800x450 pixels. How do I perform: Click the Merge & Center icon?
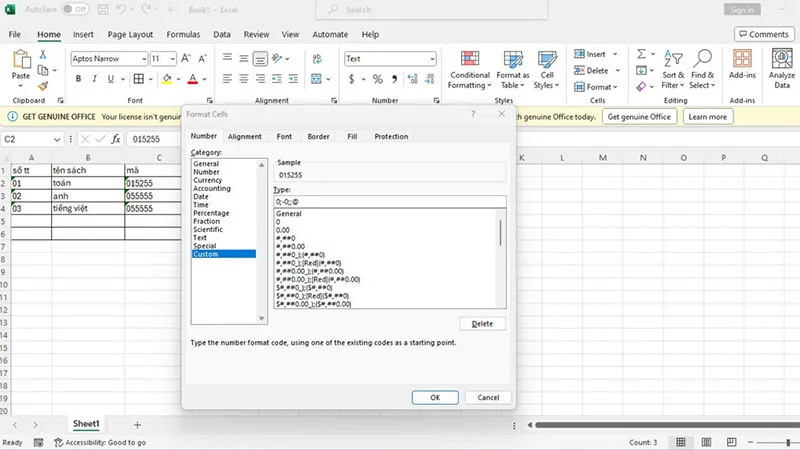pos(316,79)
